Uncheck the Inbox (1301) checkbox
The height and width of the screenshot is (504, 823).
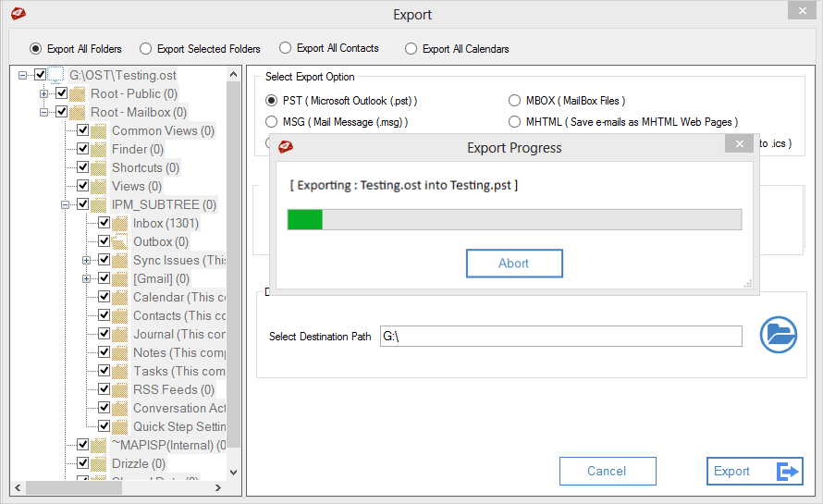pyautogui.click(x=104, y=223)
